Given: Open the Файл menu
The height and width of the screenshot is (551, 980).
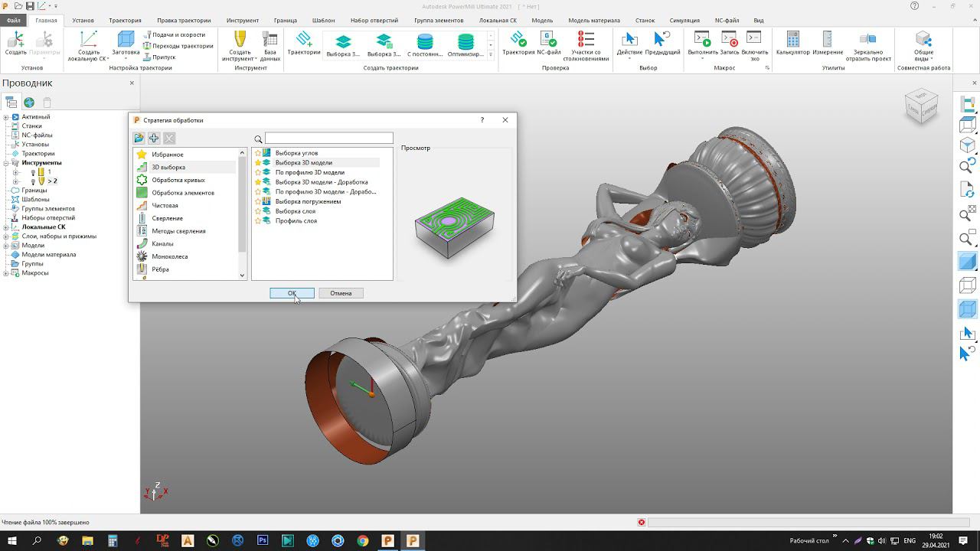Looking at the screenshot, I should coord(14,21).
